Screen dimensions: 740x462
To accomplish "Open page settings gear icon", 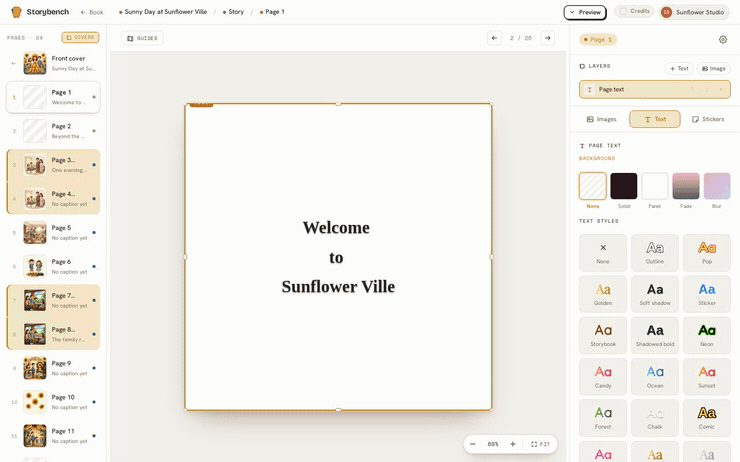I will (723, 40).
